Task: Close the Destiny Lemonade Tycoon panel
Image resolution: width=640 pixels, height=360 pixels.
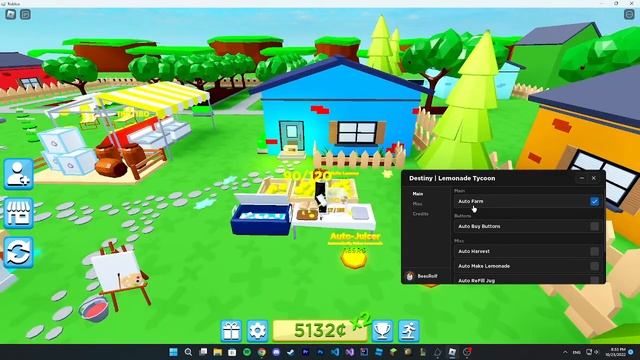Action: click(594, 178)
